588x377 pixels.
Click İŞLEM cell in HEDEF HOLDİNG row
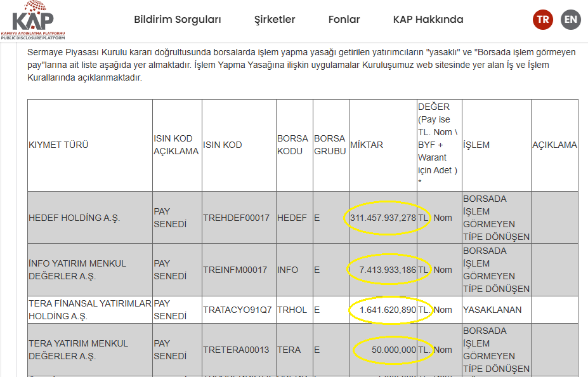pos(497,218)
